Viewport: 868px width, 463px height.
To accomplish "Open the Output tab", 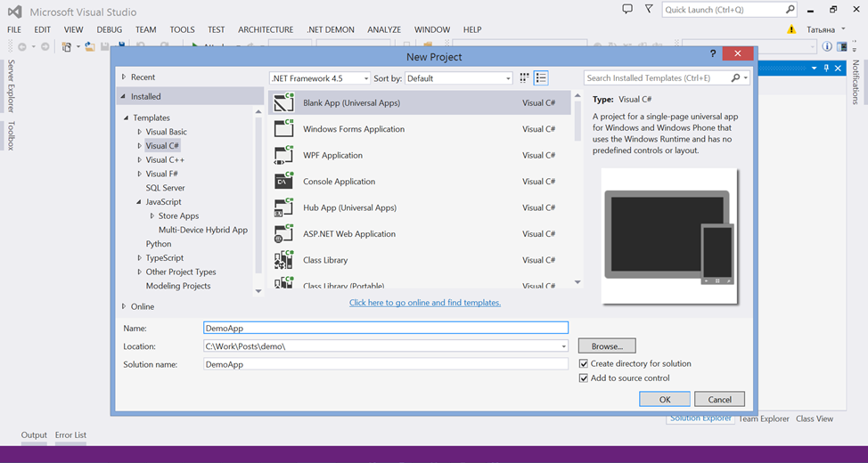I will 35,435.
